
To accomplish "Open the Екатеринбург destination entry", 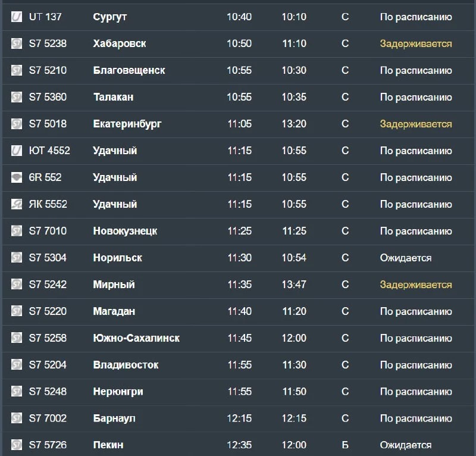I will tap(127, 124).
